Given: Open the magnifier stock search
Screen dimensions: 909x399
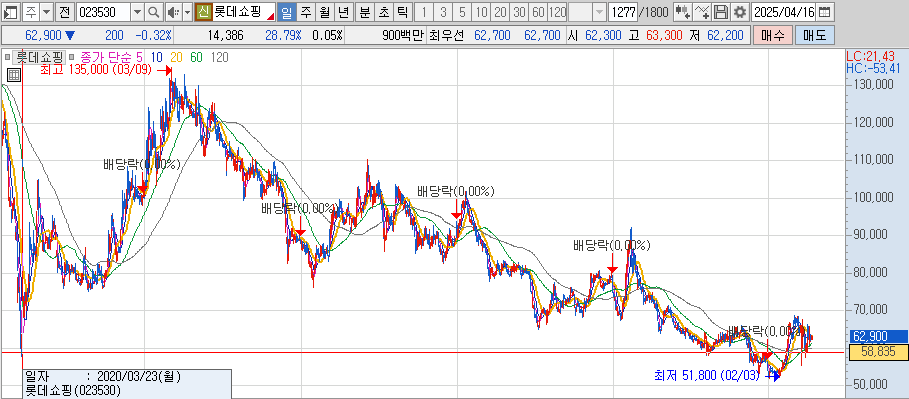Looking at the screenshot, I should click(x=153, y=11).
